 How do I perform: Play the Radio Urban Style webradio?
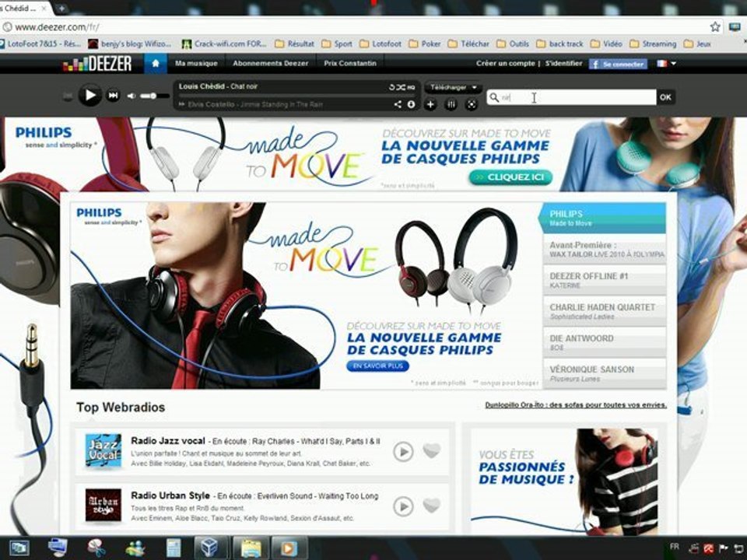[x=403, y=506]
